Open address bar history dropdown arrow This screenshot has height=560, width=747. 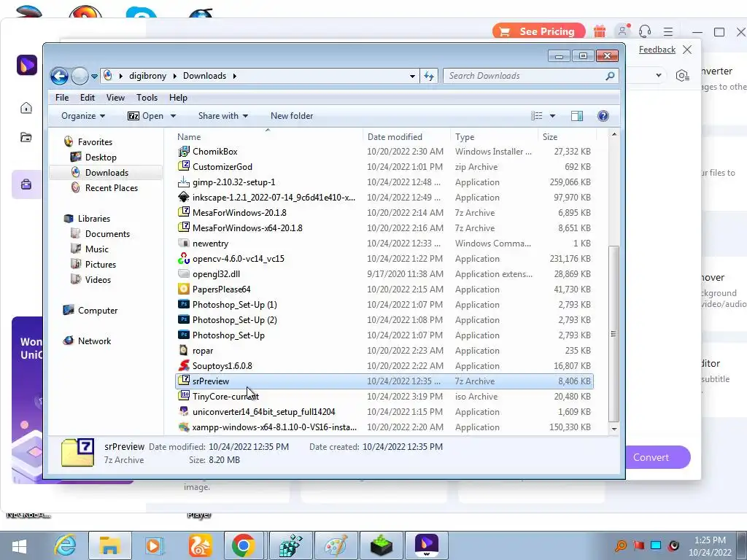tap(412, 76)
